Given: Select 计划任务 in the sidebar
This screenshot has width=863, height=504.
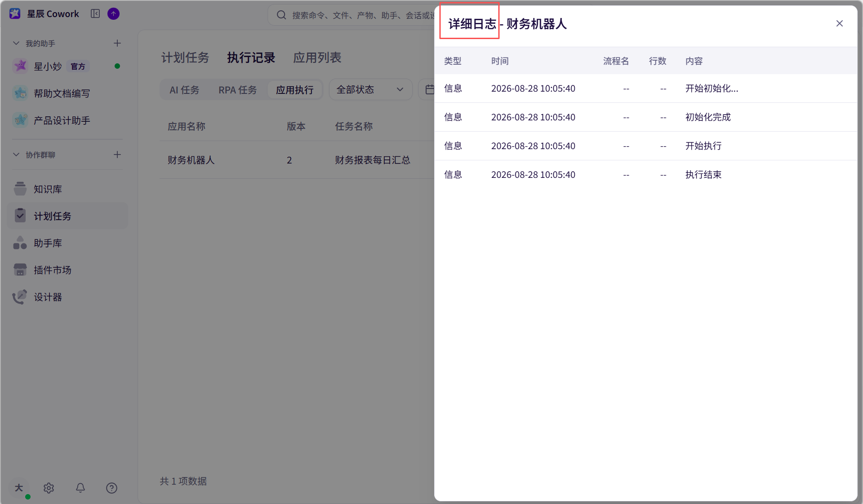Looking at the screenshot, I should 67,216.
